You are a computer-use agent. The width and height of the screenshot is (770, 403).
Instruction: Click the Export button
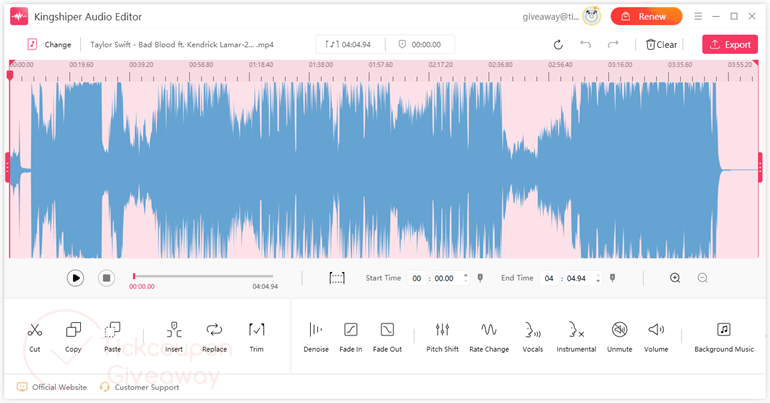730,44
